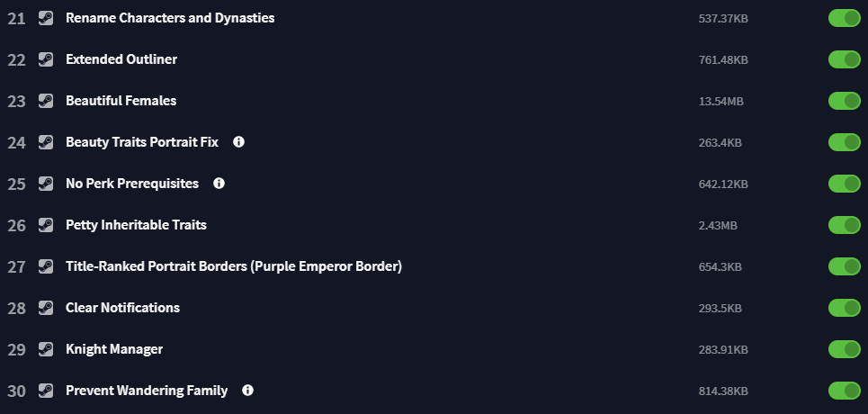Select the No Perk Prerequisites mod title

(132, 184)
